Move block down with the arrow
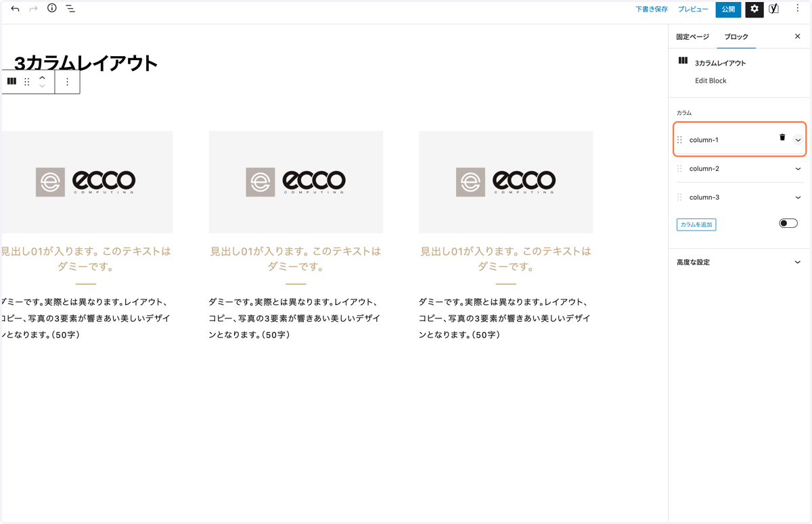812x524 pixels. coord(42,86)
